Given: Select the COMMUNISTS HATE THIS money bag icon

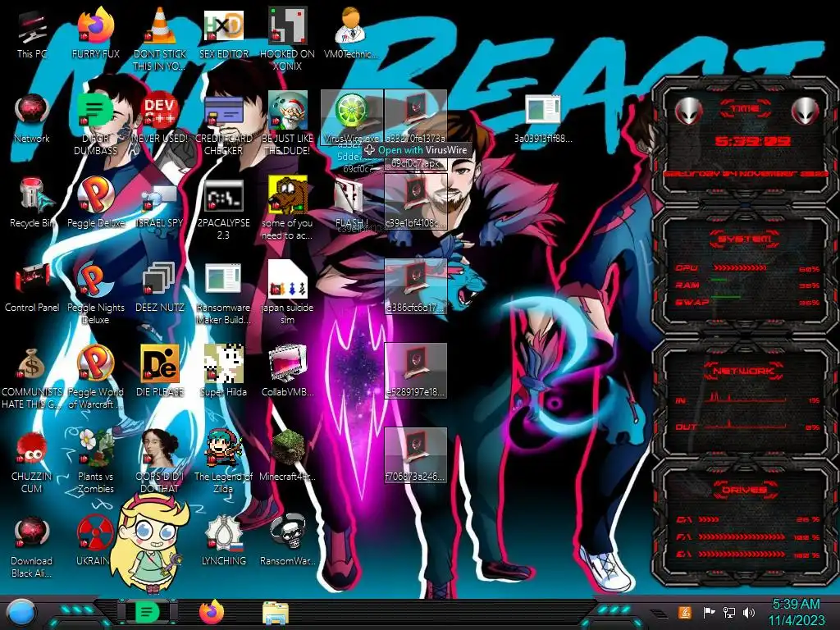Looking at the screenshot, I should 32,378.
